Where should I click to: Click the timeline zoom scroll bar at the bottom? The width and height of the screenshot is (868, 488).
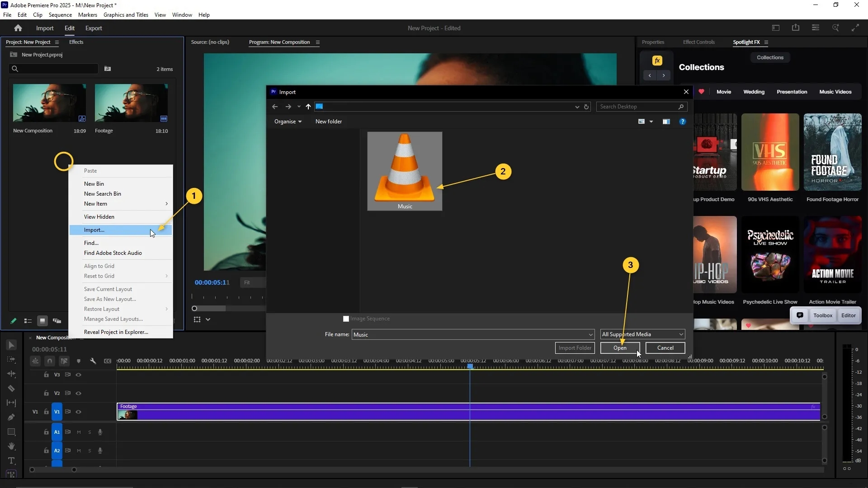coord(53,470)
